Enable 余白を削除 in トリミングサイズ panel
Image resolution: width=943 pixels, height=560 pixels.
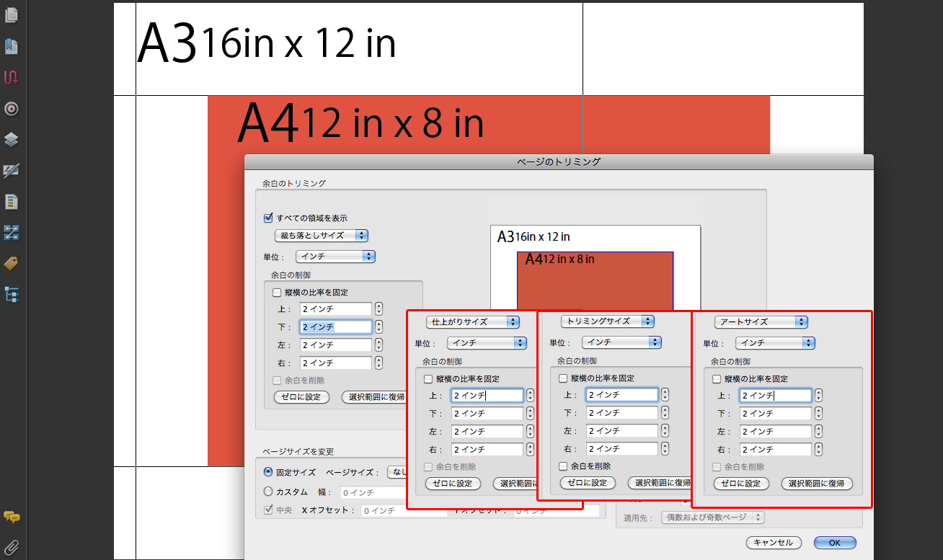click(563, 466)
